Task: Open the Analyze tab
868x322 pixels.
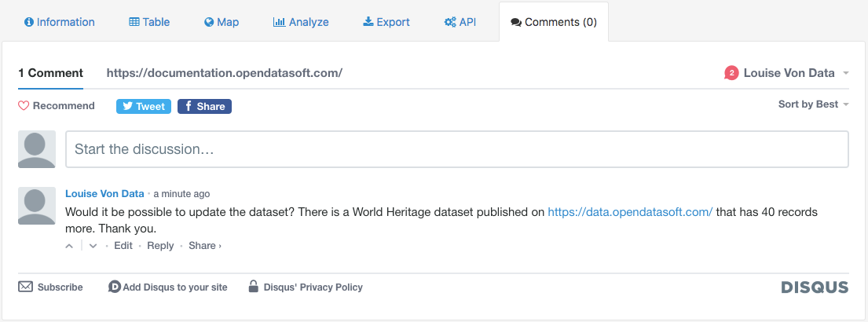Action: coord(301,22)
